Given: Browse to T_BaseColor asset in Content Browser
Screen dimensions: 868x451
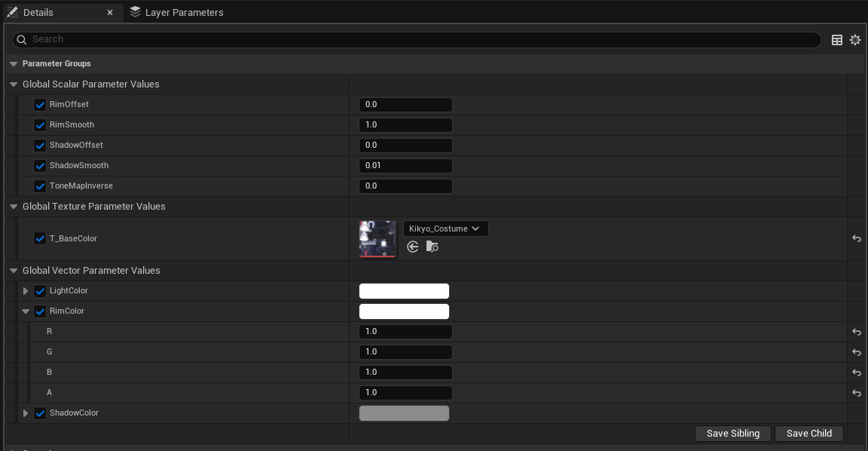Looking at the screenshot, I should click(432, 247).
